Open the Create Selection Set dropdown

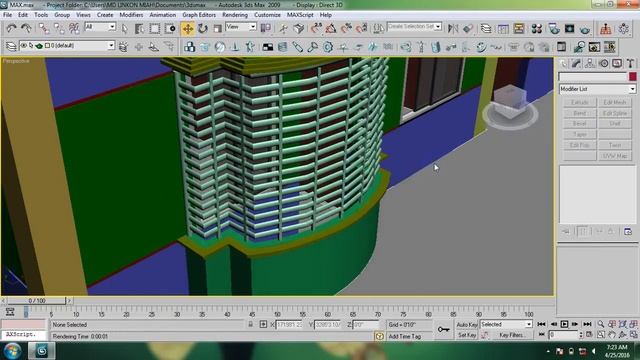tap(414, 27)
